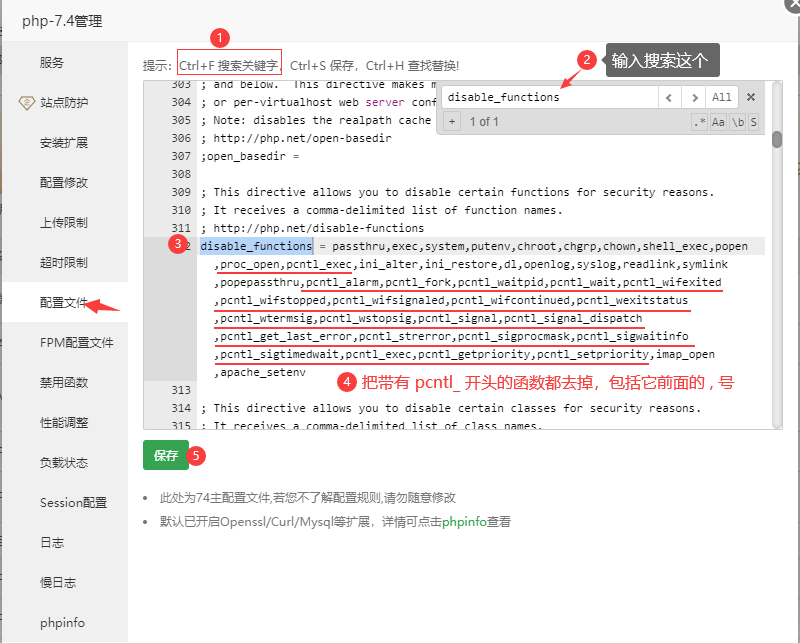Select the diamond icon beside 站点防护
Viewport: 800px width, 643px height.
point(27,103)
